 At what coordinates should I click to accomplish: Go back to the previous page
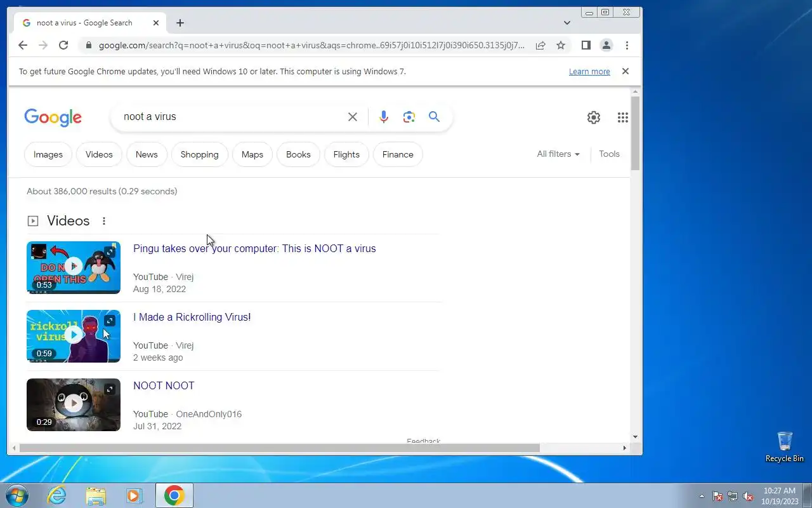coord(23,45)
